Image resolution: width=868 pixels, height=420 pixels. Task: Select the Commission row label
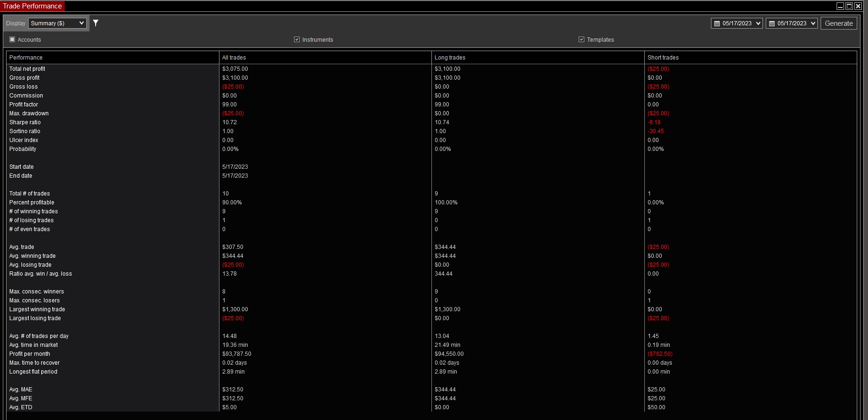coord(26,96)
